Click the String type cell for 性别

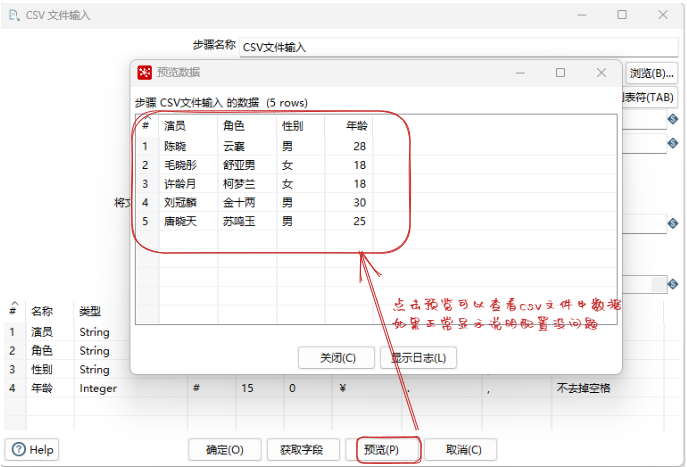94,369
